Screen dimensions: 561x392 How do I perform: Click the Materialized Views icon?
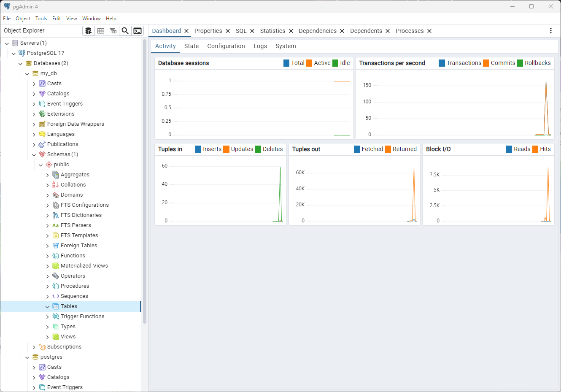tap(56, 266)
